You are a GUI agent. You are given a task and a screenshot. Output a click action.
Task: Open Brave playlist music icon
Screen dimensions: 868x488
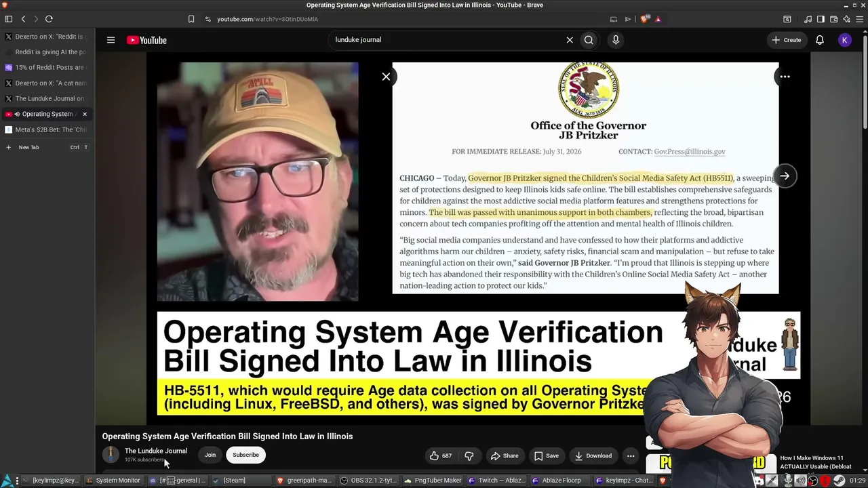(808, 19)
